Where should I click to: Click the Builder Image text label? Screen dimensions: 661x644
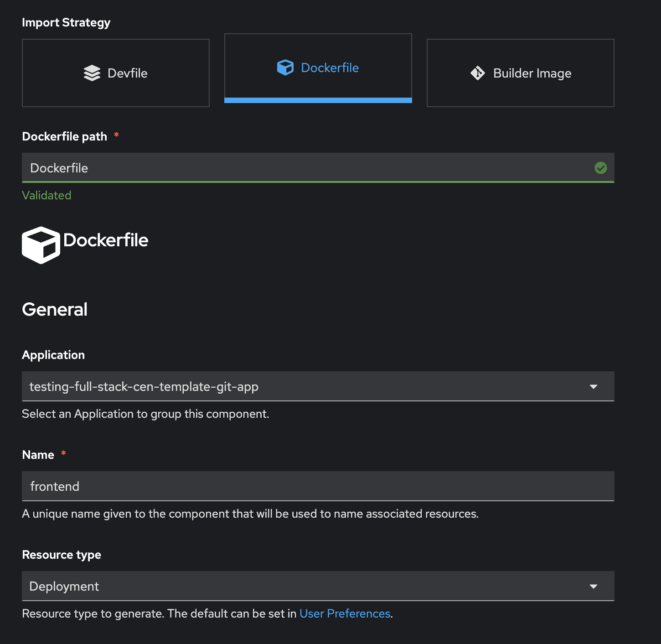coord(532,73)
